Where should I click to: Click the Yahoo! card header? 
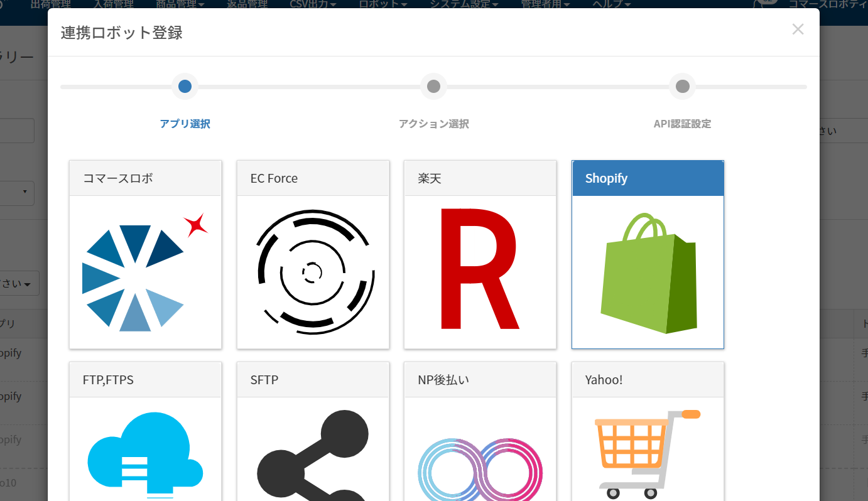tap(648, 380)
